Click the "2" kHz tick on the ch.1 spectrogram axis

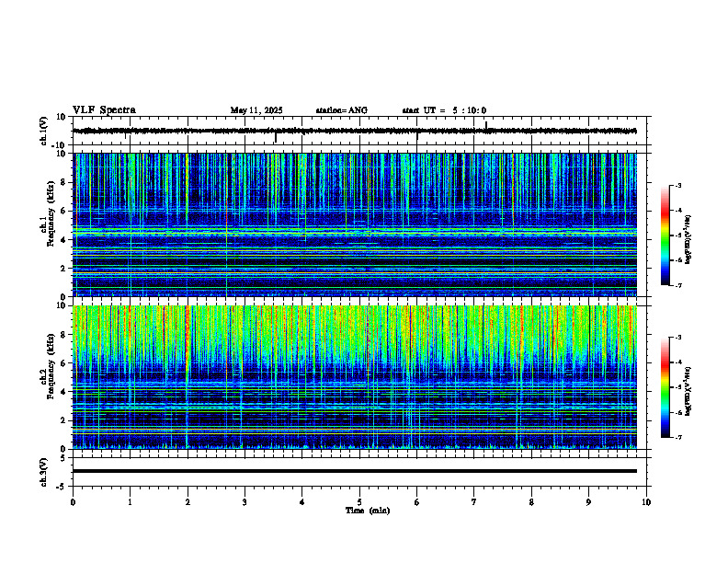64,269
